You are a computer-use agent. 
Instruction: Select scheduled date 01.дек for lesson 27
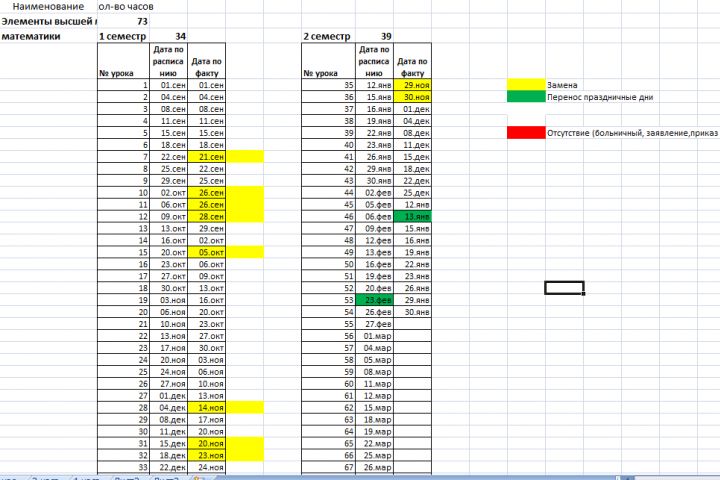169,395
